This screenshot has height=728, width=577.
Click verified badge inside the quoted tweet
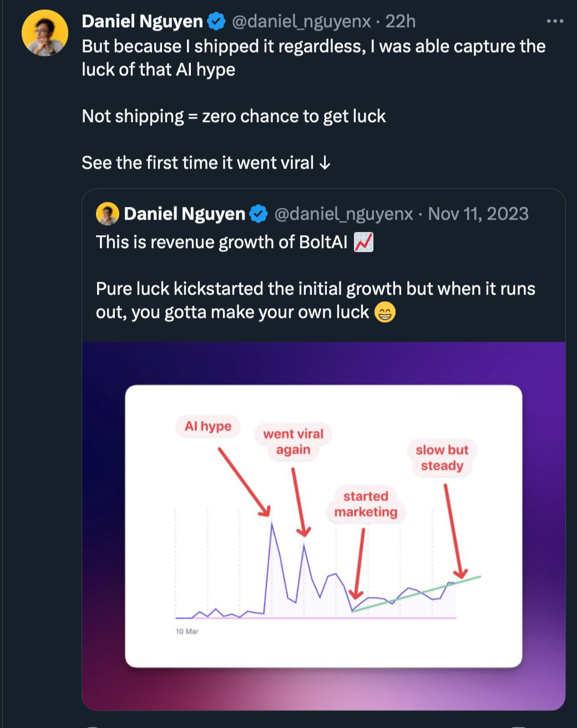(x=258, y=214)
